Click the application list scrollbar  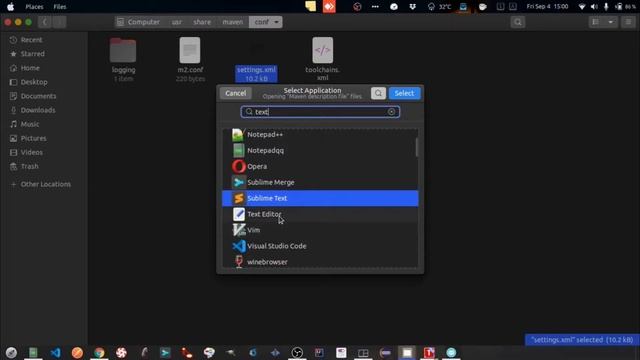point(416,147)
